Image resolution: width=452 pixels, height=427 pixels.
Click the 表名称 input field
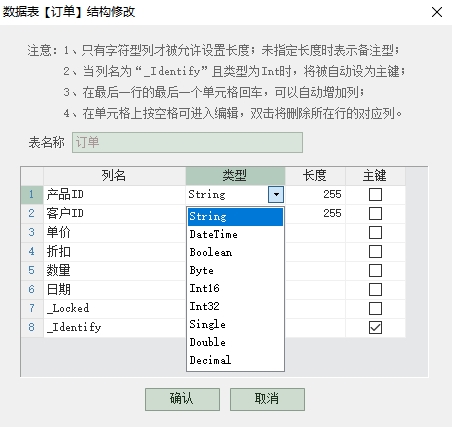click(187, 143)
